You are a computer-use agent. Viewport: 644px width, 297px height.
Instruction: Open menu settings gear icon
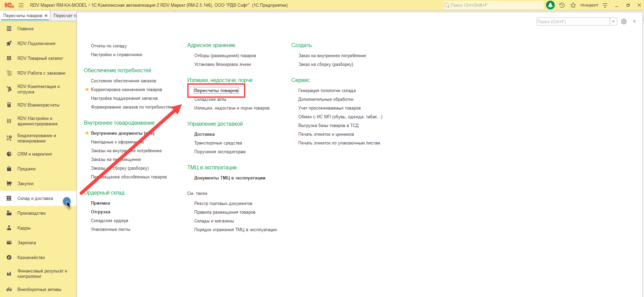click(x=624, y=22)
